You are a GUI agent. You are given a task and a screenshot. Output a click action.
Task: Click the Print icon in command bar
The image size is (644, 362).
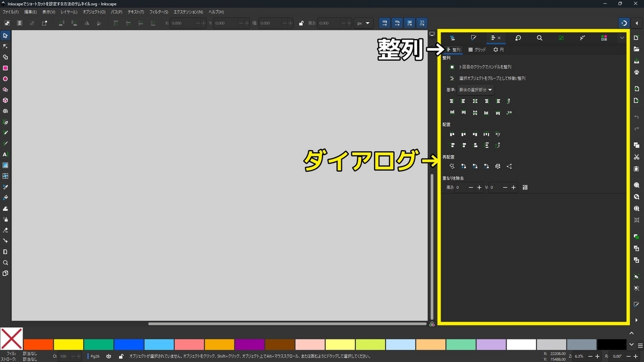pyautogui.click(x=636, y=72)
